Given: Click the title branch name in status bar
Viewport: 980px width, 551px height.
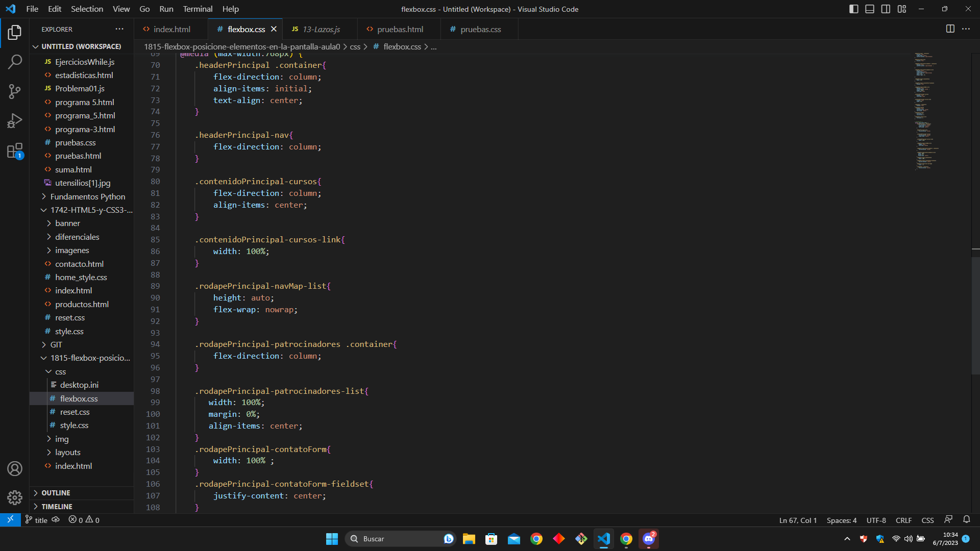Looking at the screenshot, I should coord(36,520).
